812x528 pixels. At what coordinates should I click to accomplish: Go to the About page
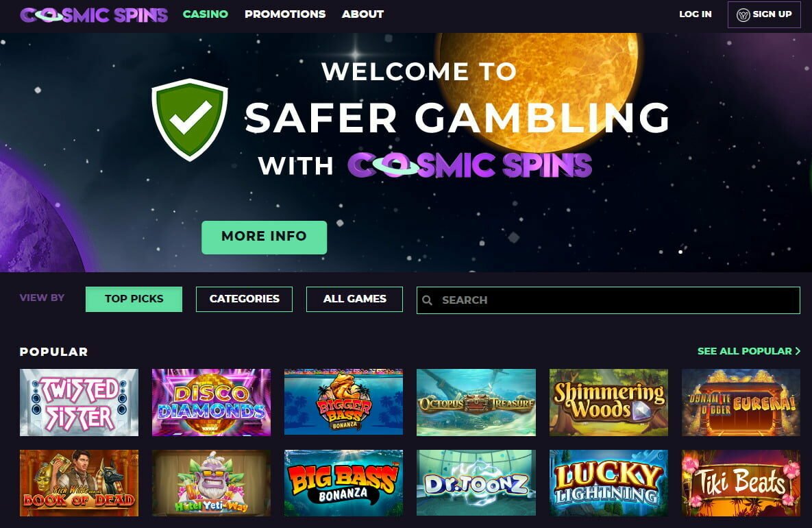(362, 14)
